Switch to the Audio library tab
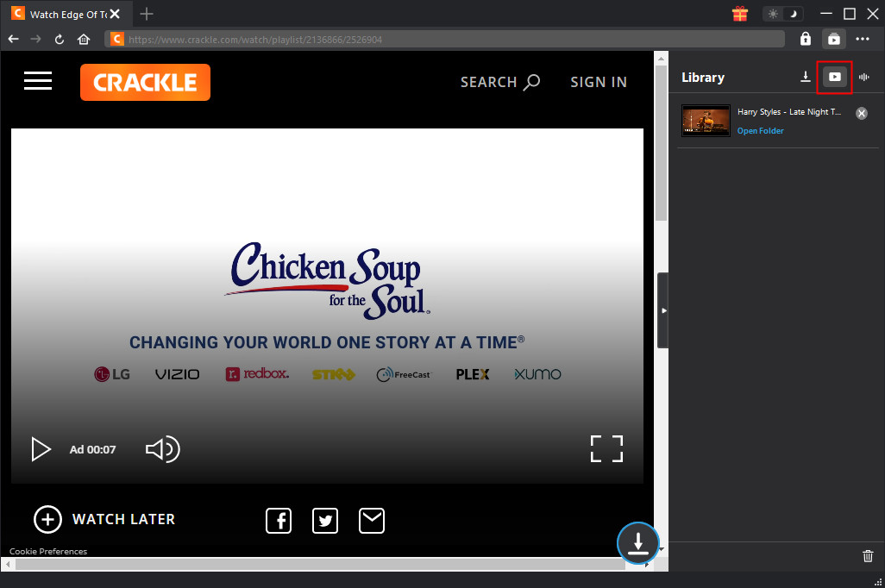The width and height of the screenshot is (885, 588). click(864, 77)
